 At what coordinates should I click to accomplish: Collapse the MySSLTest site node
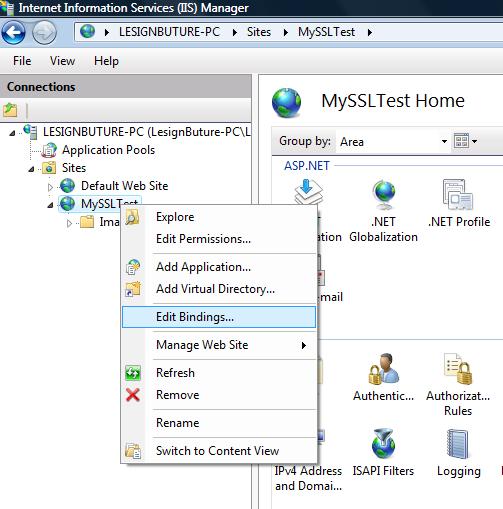50,205
